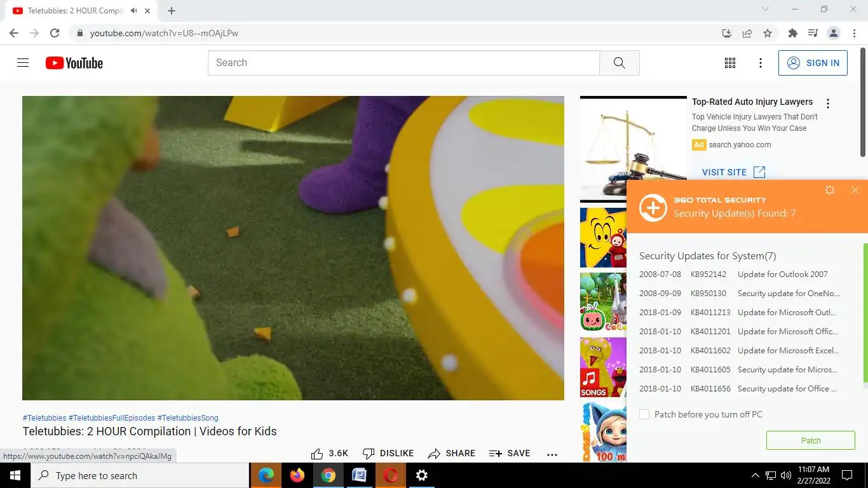
Task: Focus the YouTube Search field
Action: pos(404,63)
